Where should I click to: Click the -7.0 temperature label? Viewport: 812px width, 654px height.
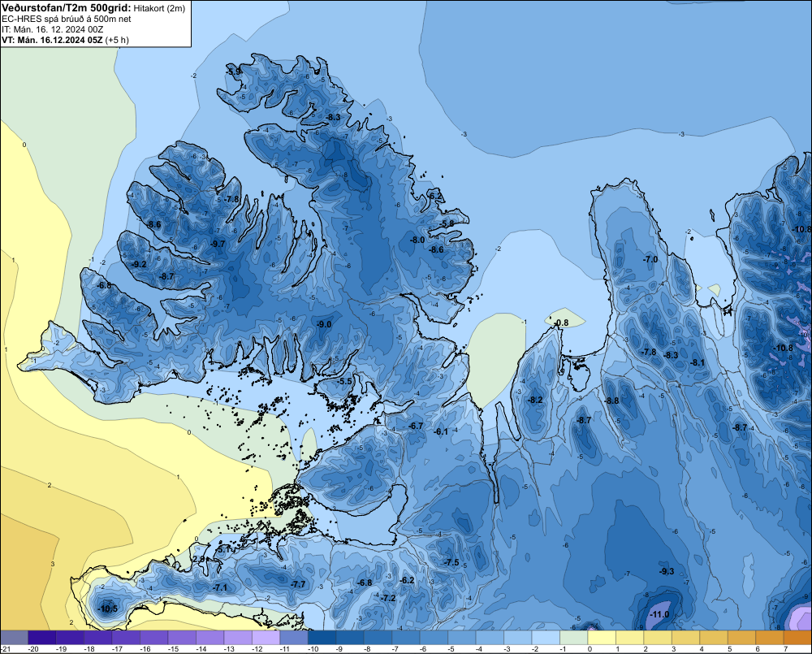click(650, 259)
